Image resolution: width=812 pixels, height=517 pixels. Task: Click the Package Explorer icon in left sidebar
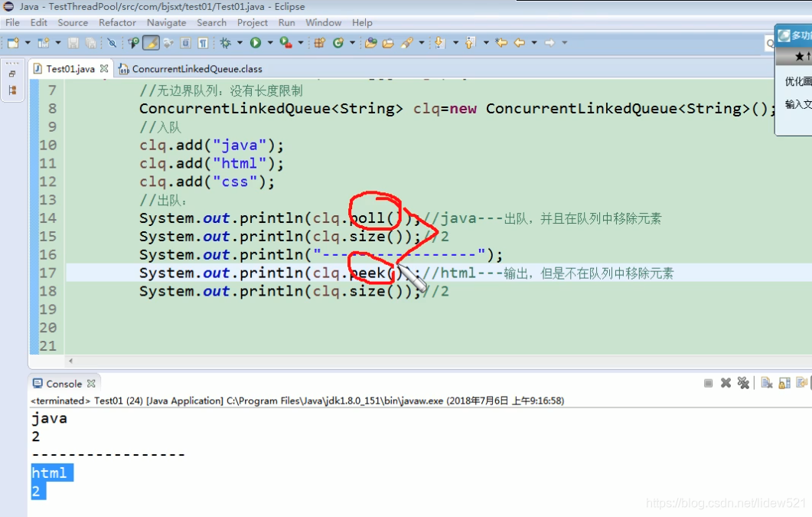12,90
